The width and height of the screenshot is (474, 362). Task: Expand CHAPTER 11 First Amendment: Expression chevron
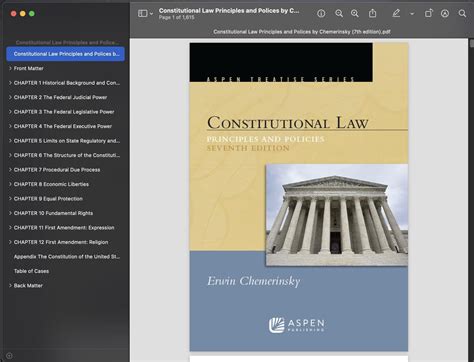(10, 228)
